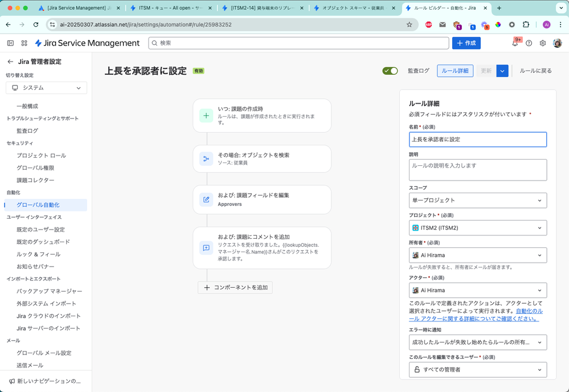Click the help question mark icon
This screenshot has height=392, width=569.
(529, 43)
